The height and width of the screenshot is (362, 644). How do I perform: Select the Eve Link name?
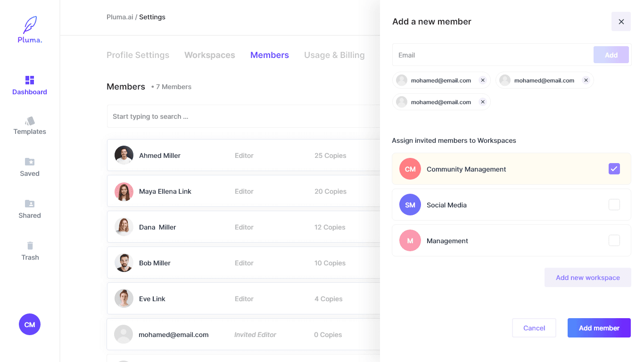pyautogui.click(x=152, y=299)
